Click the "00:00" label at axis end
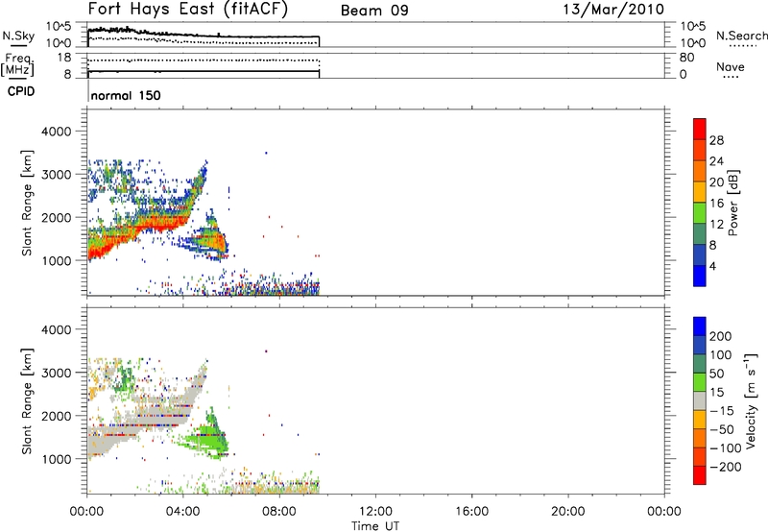This screenshot has width=768, height=532. click(664, 512)
